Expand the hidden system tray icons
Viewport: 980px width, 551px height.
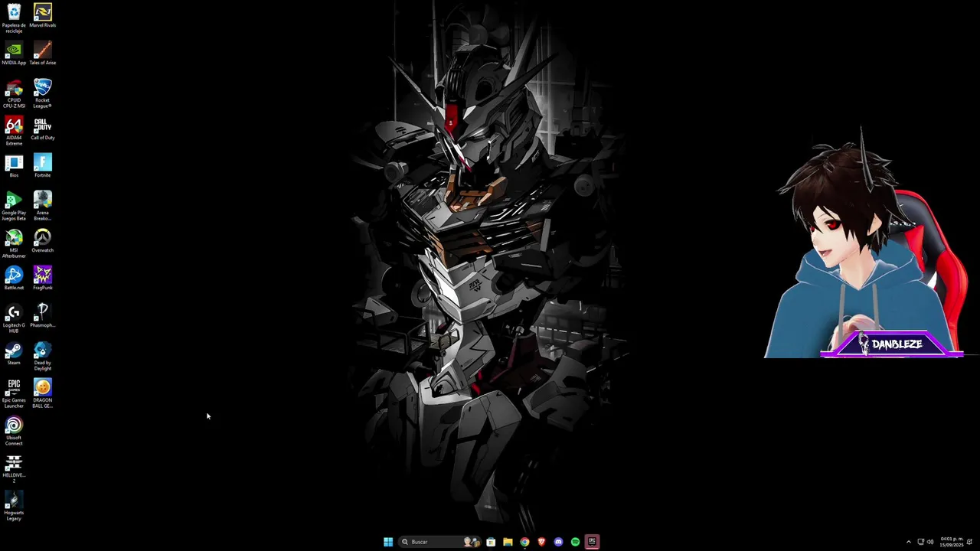coord(909,542)
